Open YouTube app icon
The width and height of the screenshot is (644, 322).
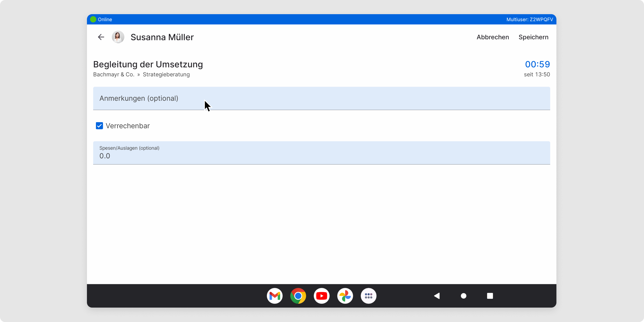point(322,296)
